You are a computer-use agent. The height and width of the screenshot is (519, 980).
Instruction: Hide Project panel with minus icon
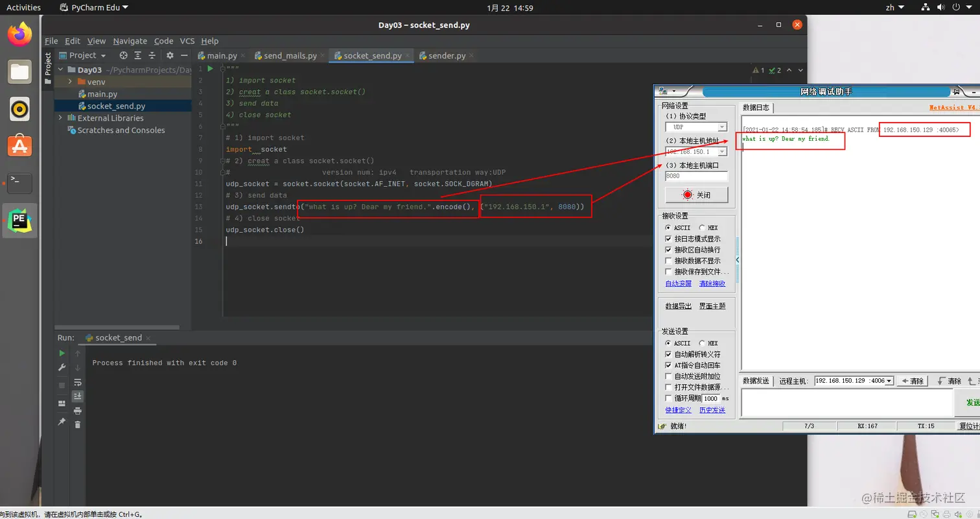pos(184,56)
